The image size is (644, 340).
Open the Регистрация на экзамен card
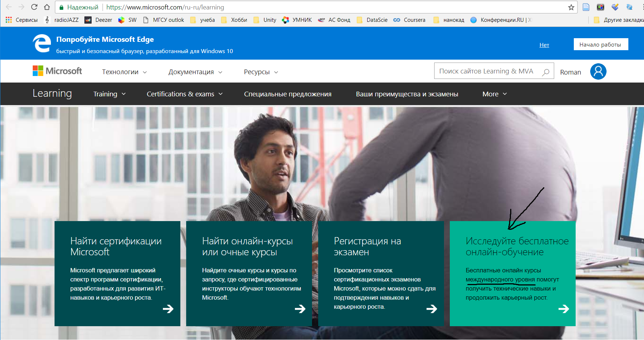381,273
